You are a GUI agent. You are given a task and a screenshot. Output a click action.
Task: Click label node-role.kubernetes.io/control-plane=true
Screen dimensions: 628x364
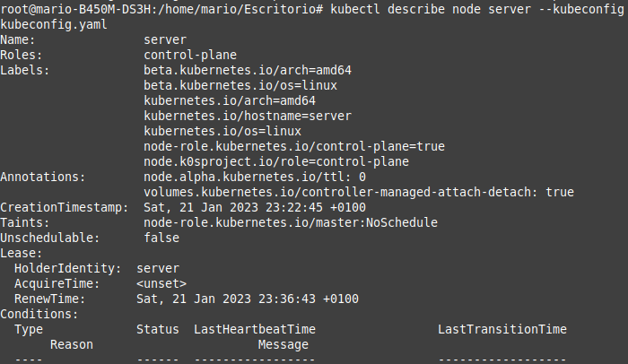(294, 146)
